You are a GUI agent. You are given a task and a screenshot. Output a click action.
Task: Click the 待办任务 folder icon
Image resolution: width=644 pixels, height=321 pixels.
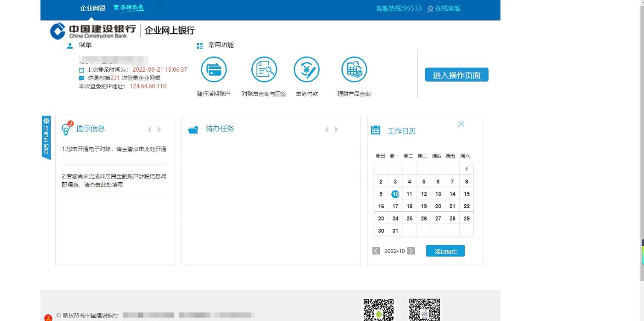[193, 129]
